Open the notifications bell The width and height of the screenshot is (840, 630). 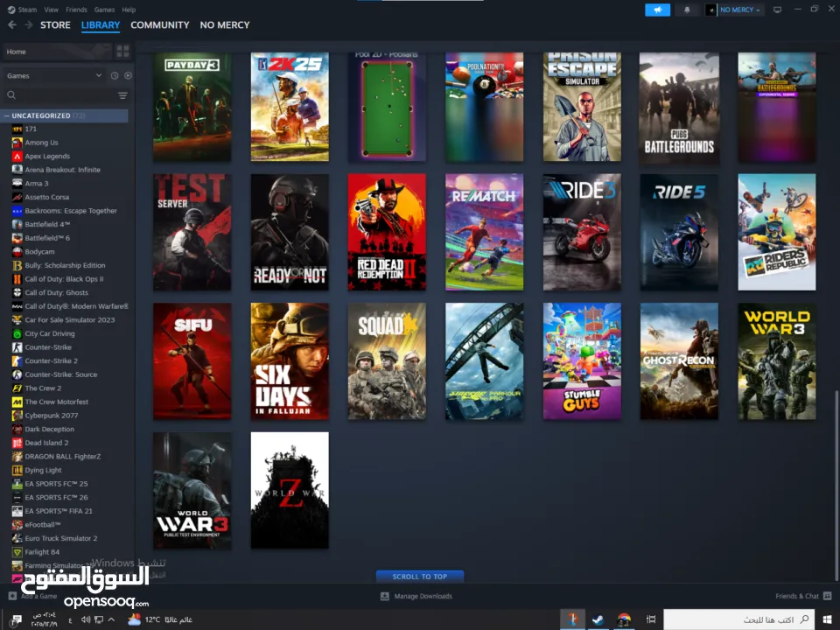click(687, 10)
